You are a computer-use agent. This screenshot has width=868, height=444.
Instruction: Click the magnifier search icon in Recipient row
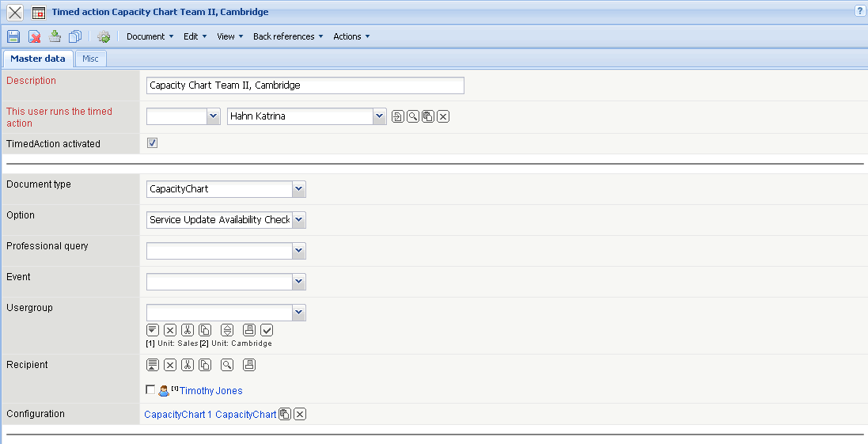(227, 365)
